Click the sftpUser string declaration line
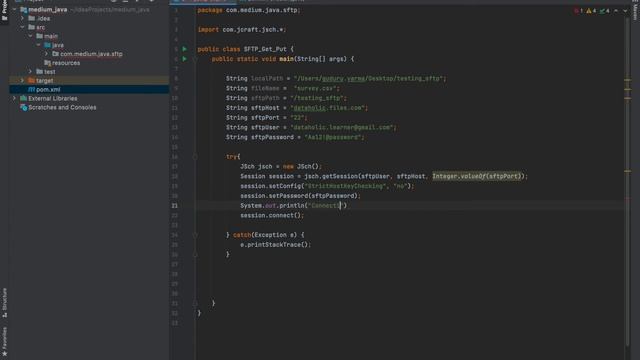This screenshot has height=360, width=640. pyautogui.click(x=311, y=127)
